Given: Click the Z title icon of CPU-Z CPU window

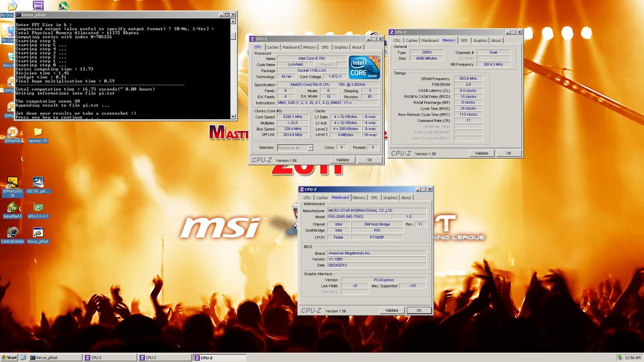Looking at the screenshot, I should [252, 39].
